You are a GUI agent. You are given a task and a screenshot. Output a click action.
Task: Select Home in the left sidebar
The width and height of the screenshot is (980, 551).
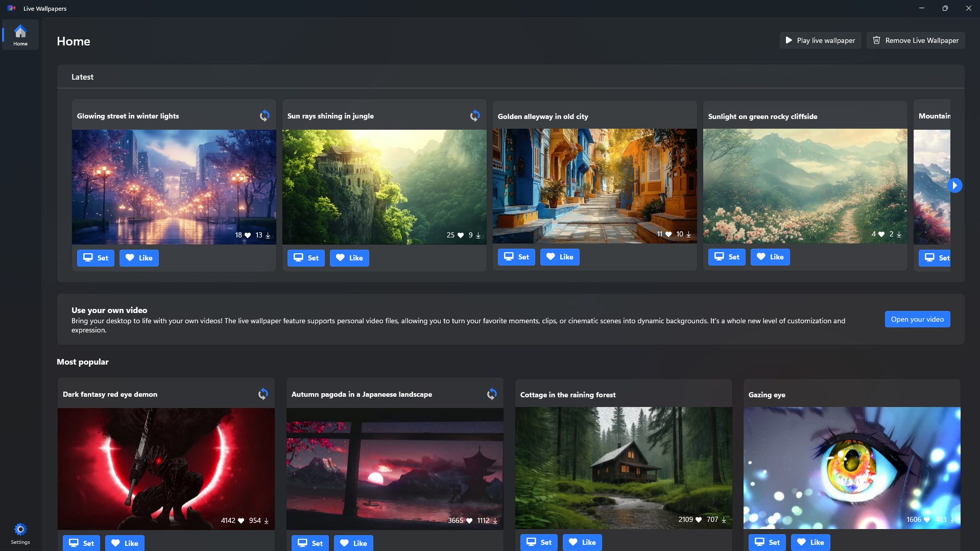pyautogui.click(x=20, y=34)
